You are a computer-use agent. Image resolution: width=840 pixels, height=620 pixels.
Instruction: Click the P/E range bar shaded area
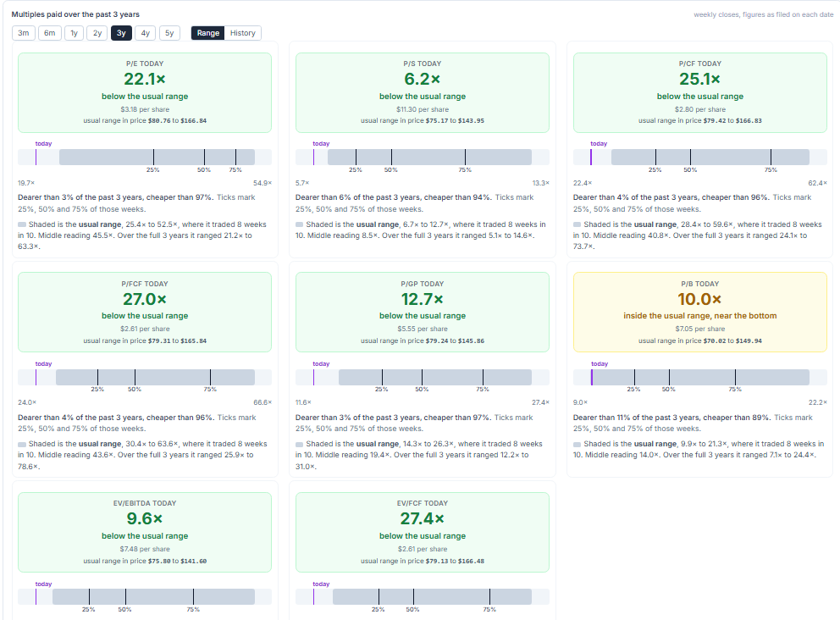click(x=157, y=157)
